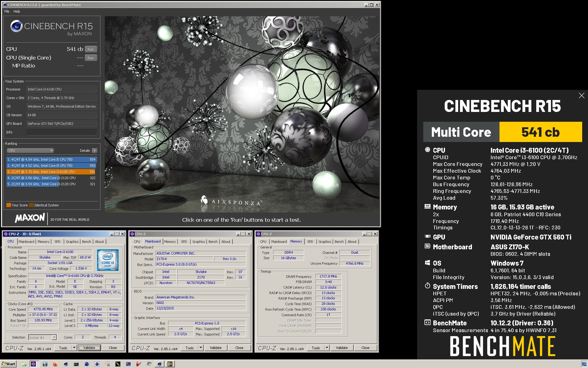The image size is (588, 368).
Task: Click the Processor field Intel Core i3-6100 CPU
Action: tap(62, 89)
